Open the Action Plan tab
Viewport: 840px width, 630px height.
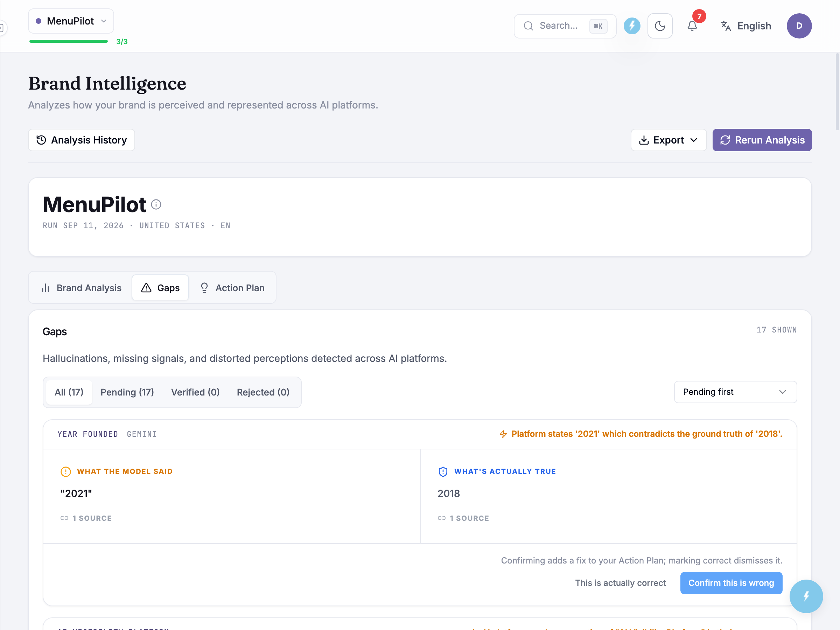tap(232, 288)
